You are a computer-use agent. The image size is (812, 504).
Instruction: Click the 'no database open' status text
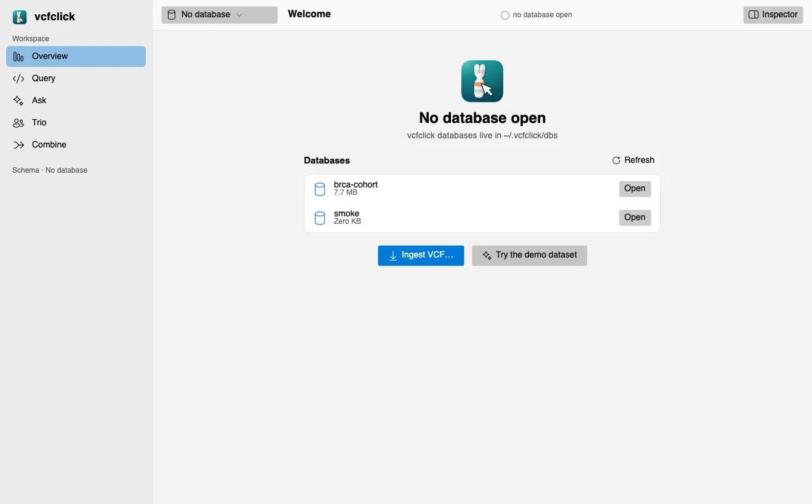point(543,15)
